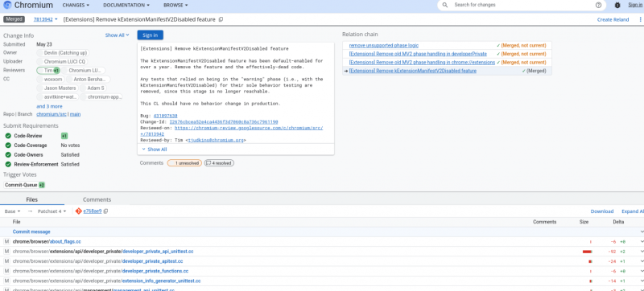Open the three-dot overflow menu
This screenshot has height=291, width=644.
click(x=640, y=19)
